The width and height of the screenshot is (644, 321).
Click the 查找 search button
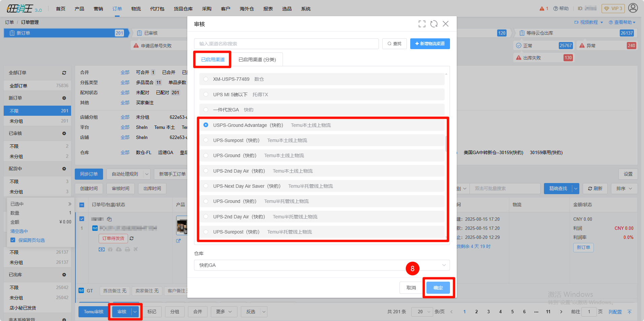pyautogui.click(x=394, y=44)
